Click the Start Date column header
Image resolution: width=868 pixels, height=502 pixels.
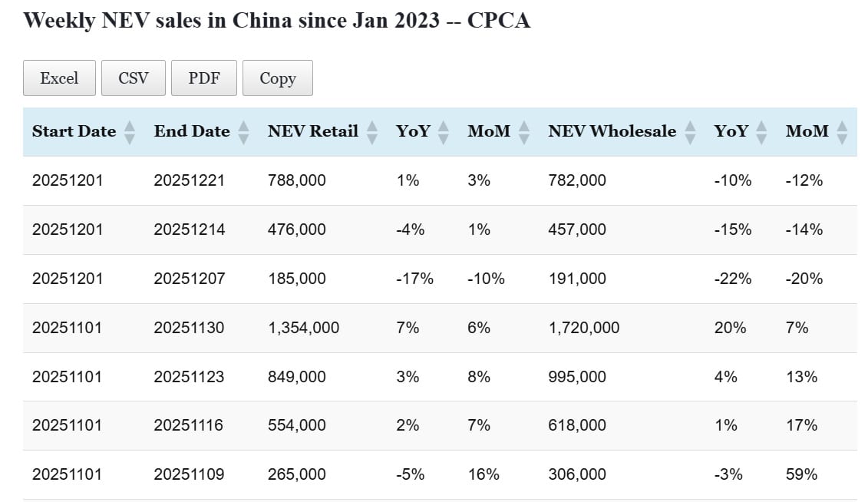[x=74, y=131]
